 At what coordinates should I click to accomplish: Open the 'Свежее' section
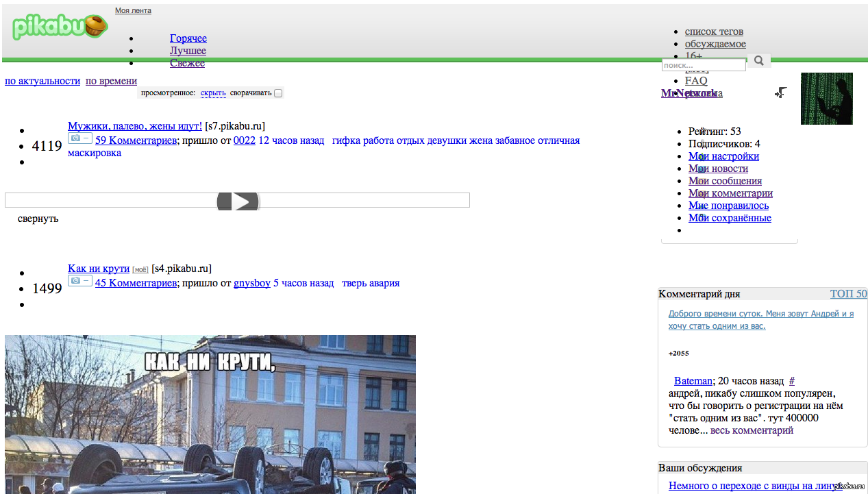(x=187, y=63)
